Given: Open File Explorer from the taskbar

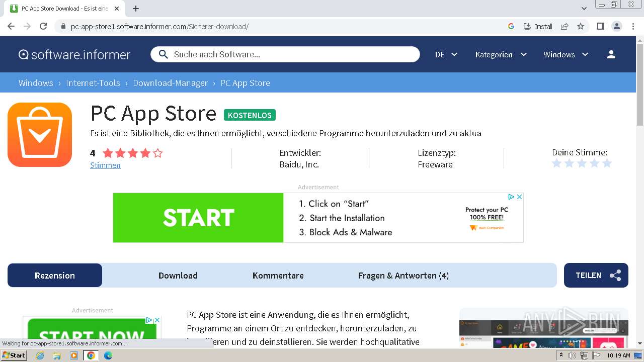Looking at the screenshot, I should [x=57, y=355].
